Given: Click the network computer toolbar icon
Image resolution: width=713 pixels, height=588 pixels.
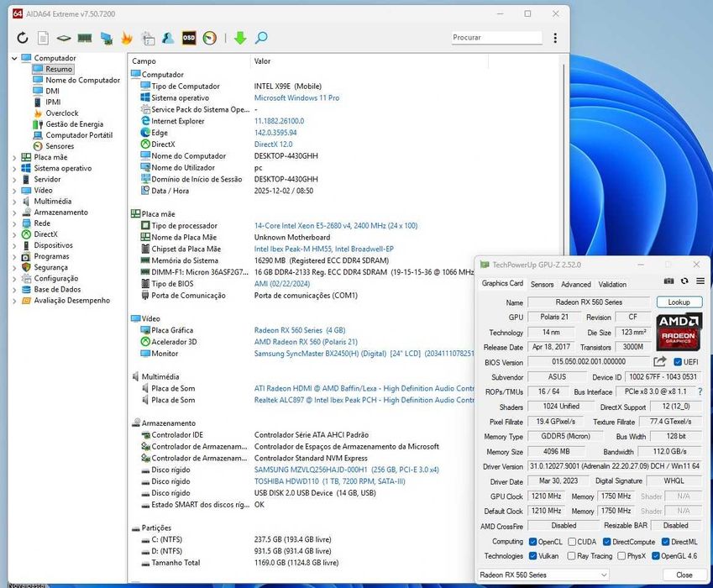Looking at the screenshot, I should pos(107,38).
